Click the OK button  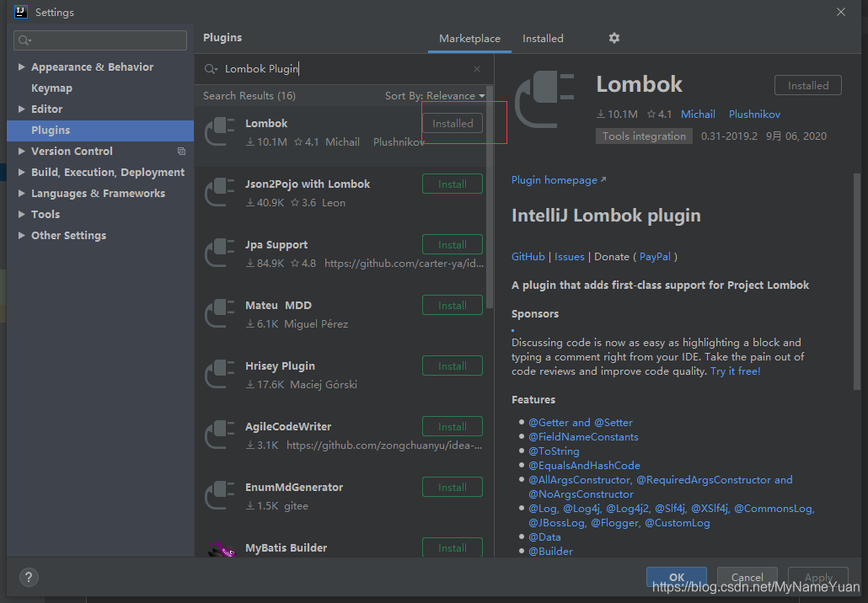pos(677,577)
